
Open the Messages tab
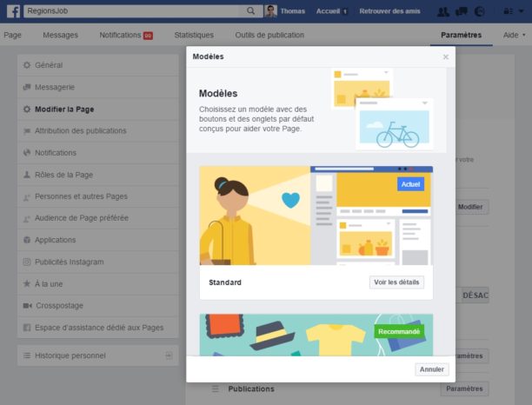(x=60, y=35)
